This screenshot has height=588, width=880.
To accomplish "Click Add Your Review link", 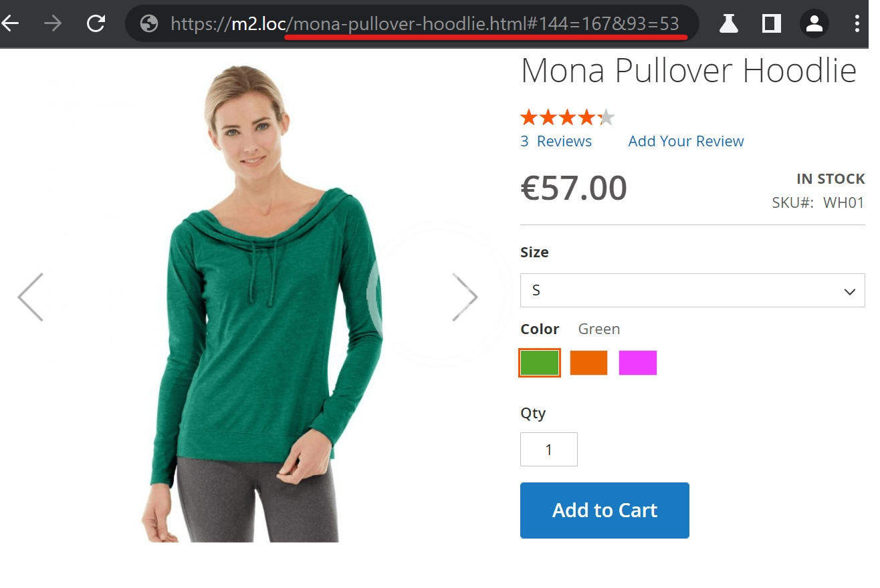I will tap(686, 142).
